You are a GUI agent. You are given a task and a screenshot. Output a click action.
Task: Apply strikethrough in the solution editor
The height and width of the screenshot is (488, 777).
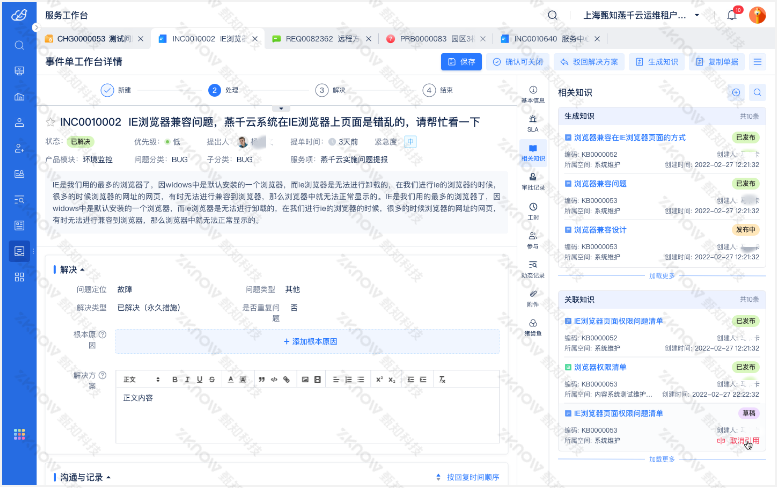(212, 380)
